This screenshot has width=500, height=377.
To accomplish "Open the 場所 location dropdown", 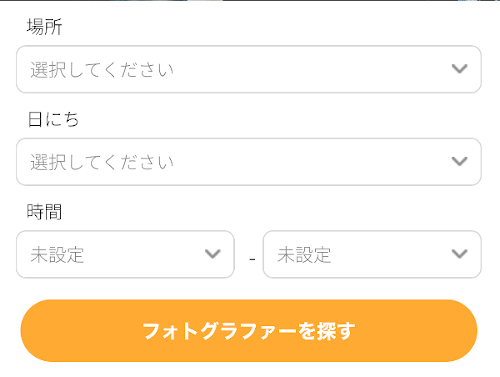I will 249,69.
